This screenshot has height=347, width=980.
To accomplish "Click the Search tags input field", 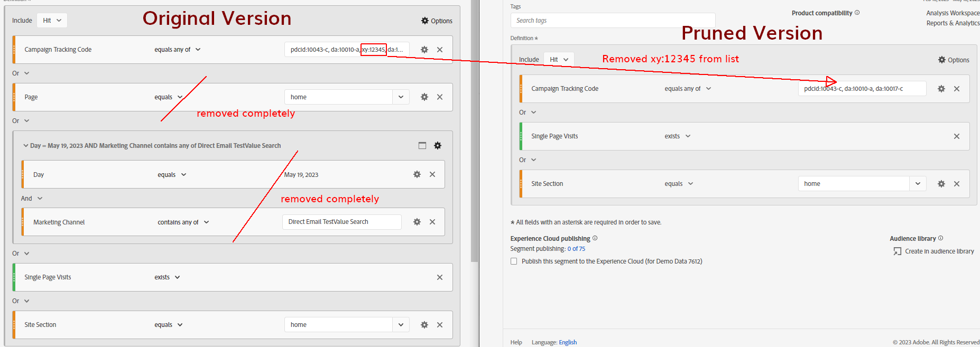I will [612, 21].
